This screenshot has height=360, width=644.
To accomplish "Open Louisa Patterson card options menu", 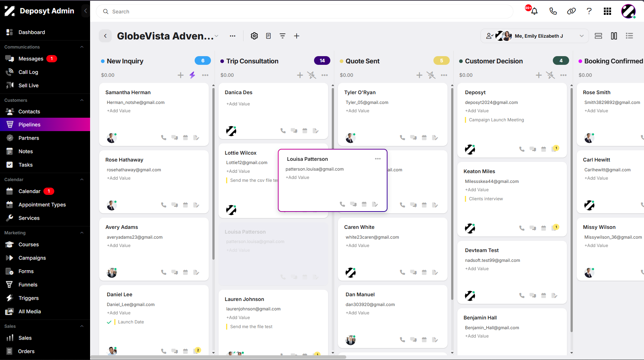I will click(378, 159).
